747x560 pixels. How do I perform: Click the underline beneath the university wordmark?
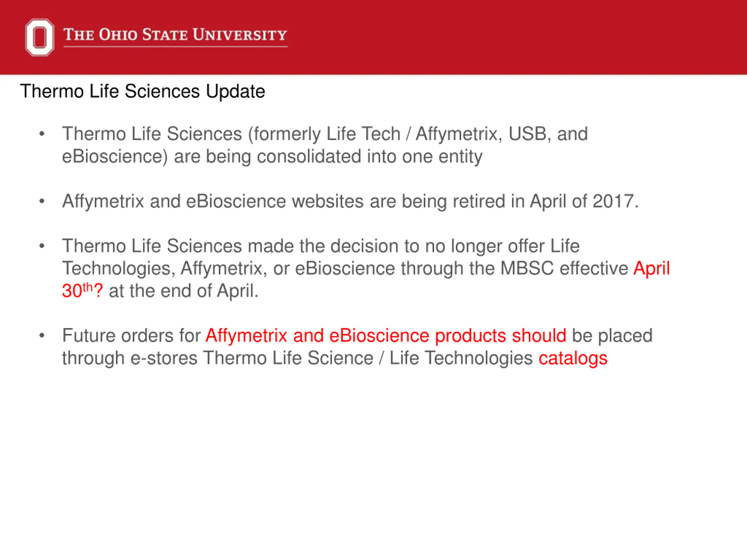pyautogui.click(x=176, y=47)
